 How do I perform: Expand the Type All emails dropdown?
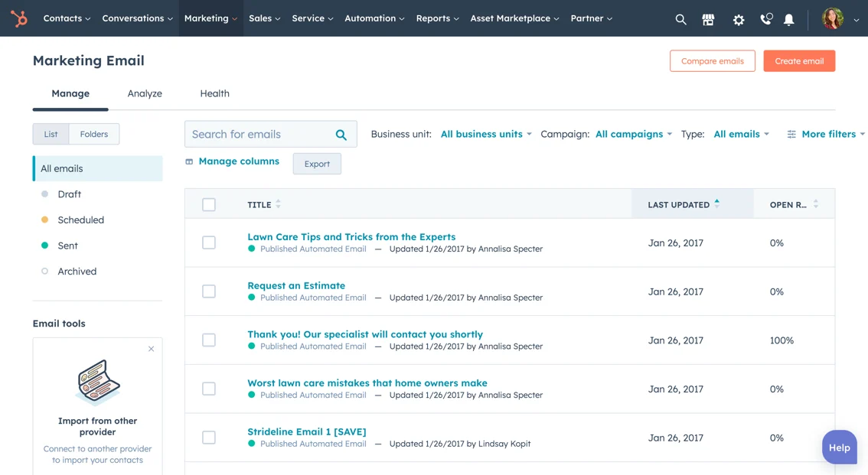click(x=741, y=134)
